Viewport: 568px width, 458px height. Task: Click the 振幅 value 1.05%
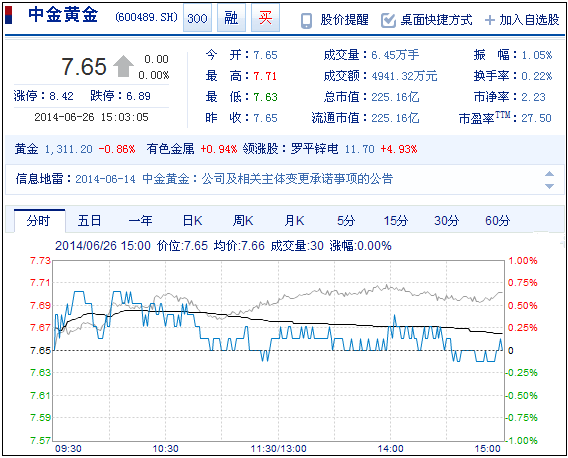click(536, 55)
